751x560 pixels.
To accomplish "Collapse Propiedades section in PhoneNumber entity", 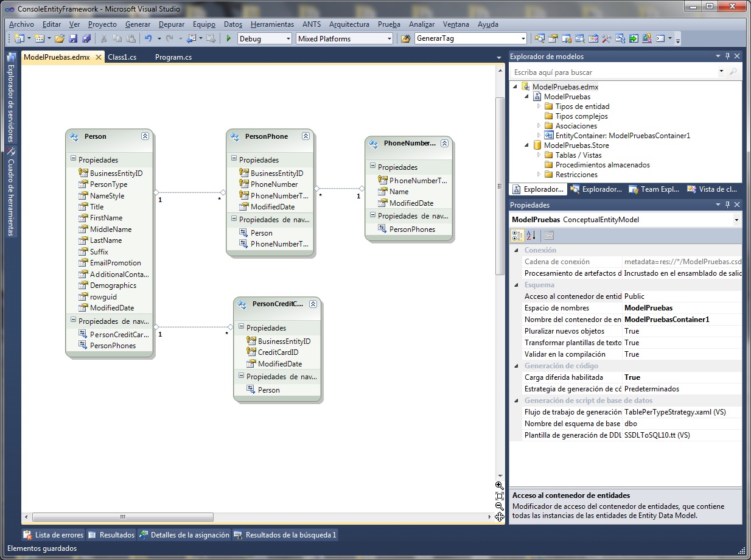I will tap(372, 166).
